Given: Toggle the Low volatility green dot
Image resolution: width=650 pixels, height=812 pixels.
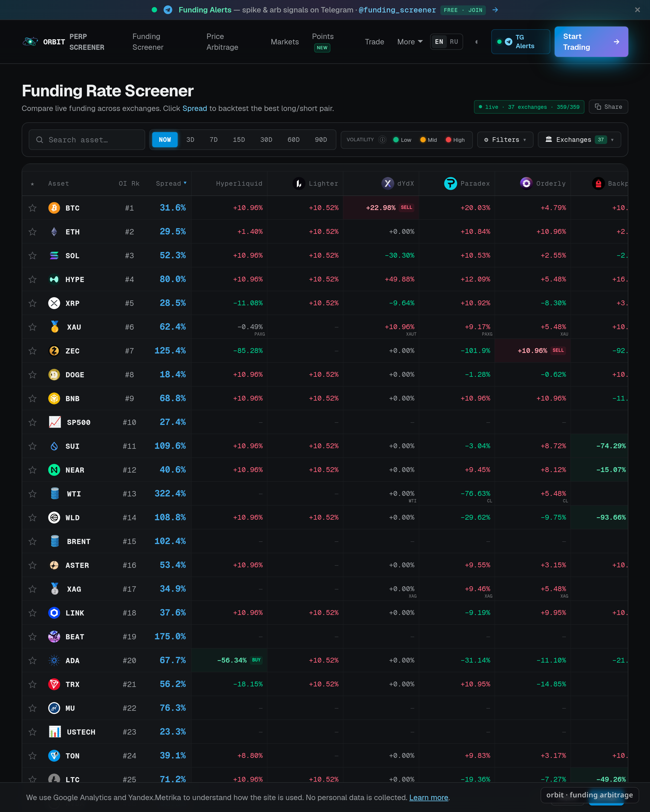Looking at the screenshot, I should (x=396, y=140).
